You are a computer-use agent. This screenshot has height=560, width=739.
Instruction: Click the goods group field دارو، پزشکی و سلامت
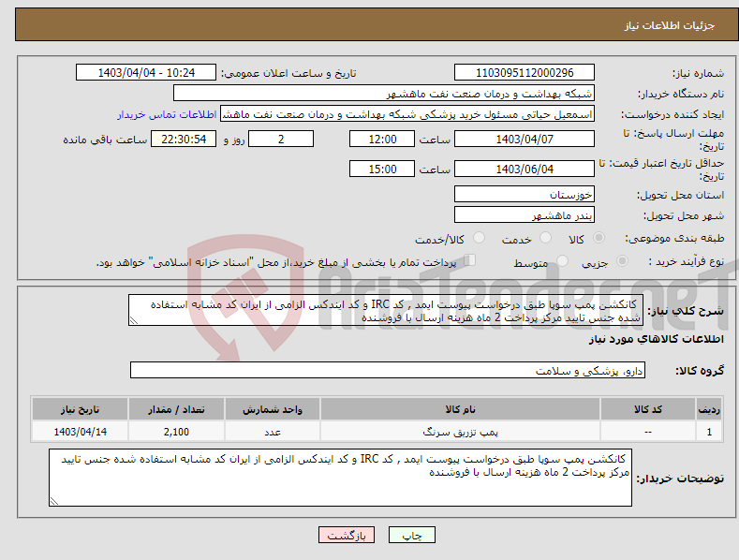tap(388, 371)
